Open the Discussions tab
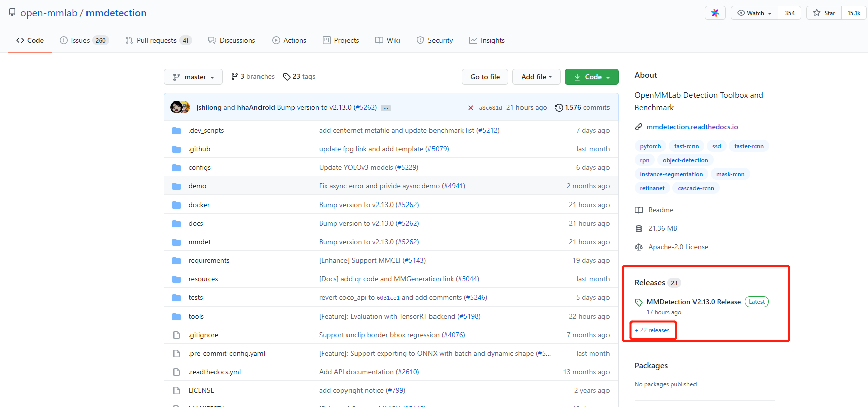868x407 pixels. pyautogui.click(x=232, y=40)
